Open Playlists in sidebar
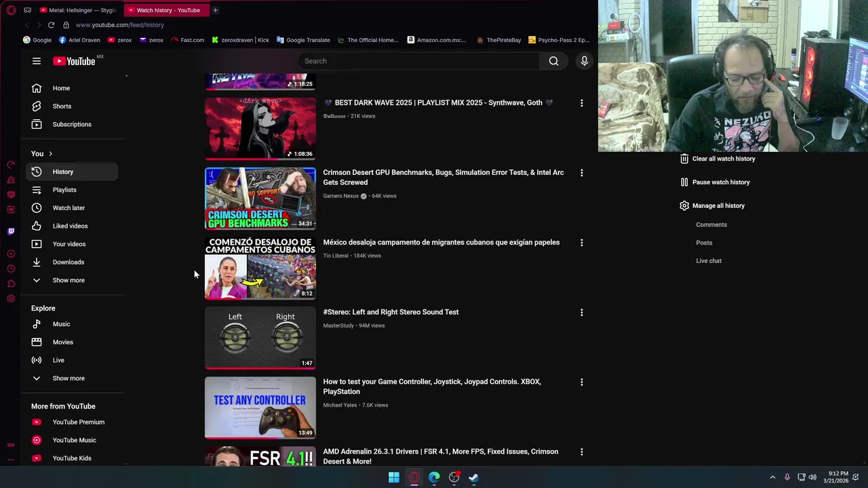 [72, 190]
